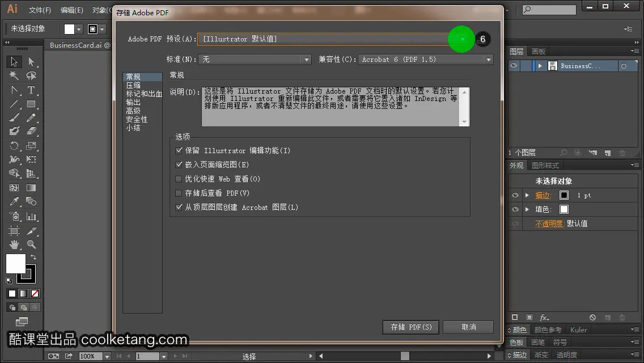Select the Hand tool
Image resolution: width=644 pixels, height=363 pixels.
pyautogui.click(x=14, y=244)
